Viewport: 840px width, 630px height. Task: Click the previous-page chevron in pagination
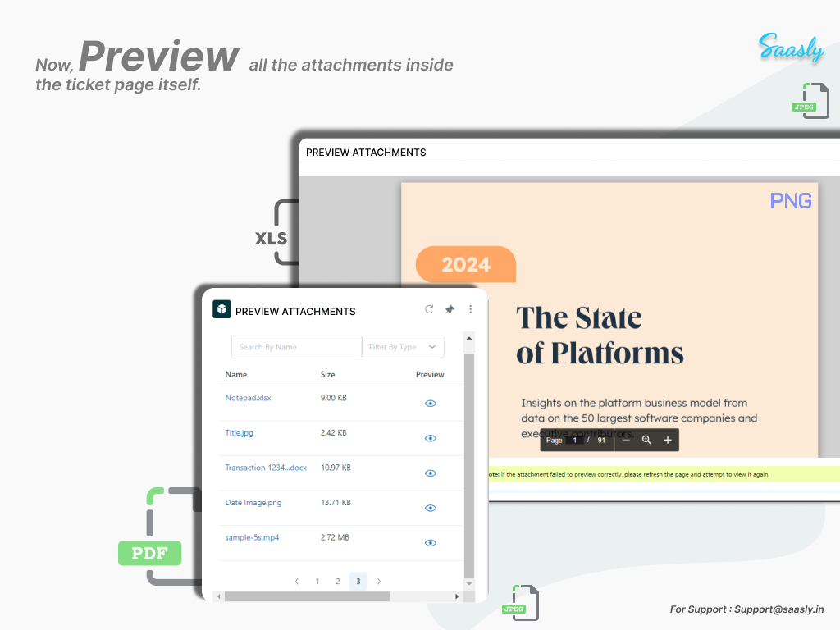tap(296, 581)
